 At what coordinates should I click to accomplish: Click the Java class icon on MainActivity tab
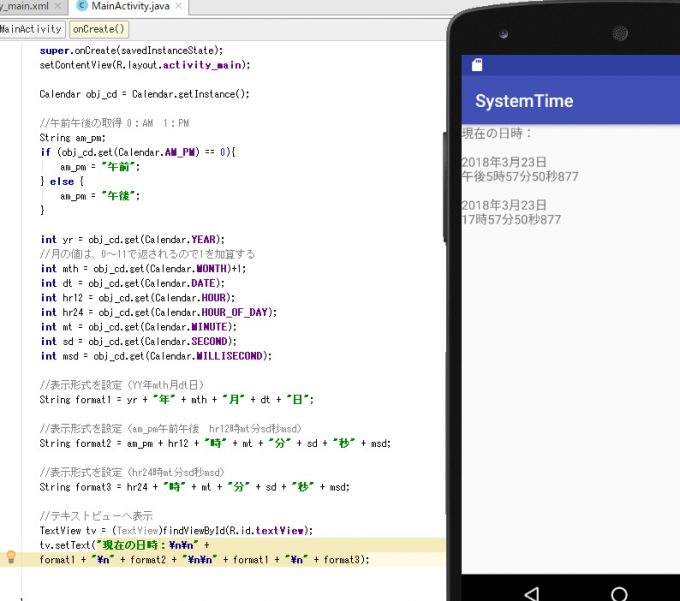coord(82,6)
